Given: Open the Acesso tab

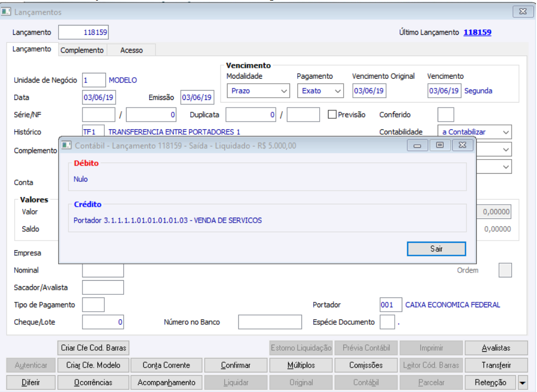Looking at the screenshot, I should coord(131,50).
